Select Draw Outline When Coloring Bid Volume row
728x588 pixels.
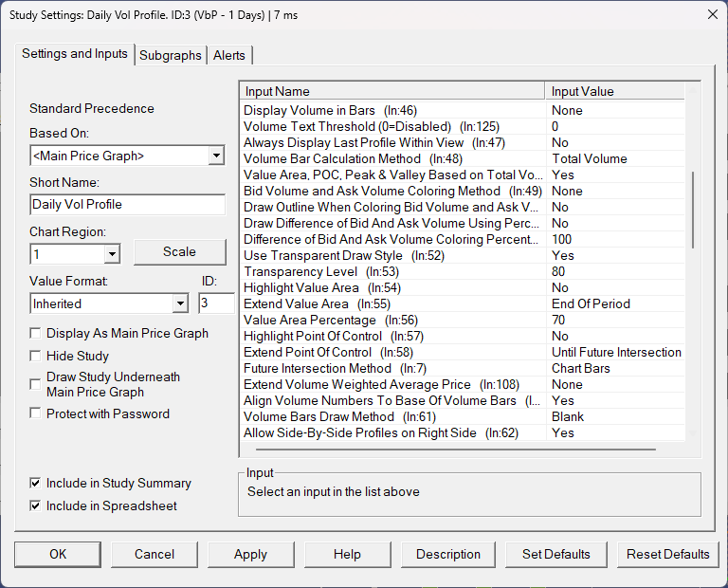463,207
